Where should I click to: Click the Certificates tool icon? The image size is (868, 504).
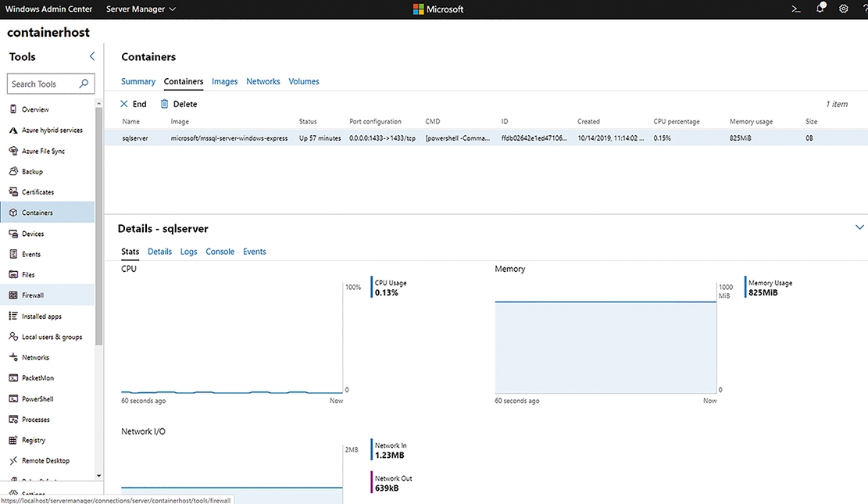(13, 191)
